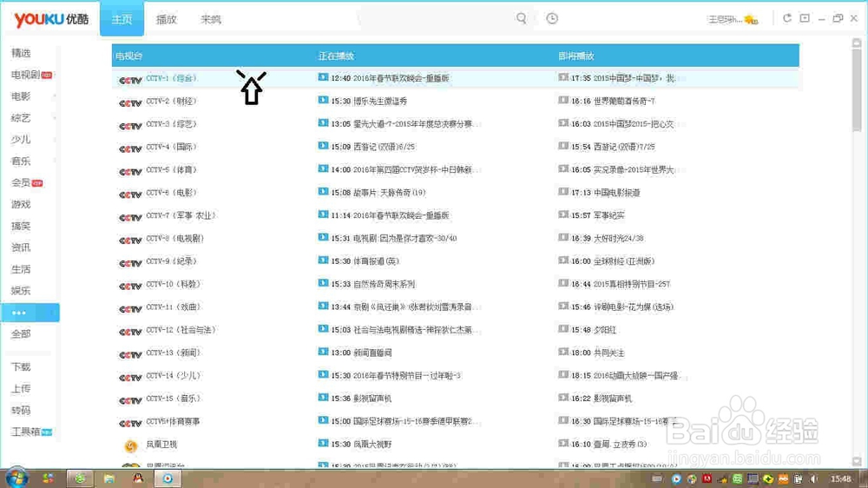Click the CCTV-1 (综合) channel
The height and width of the screenshot is (488, 868).
point(171,79)
